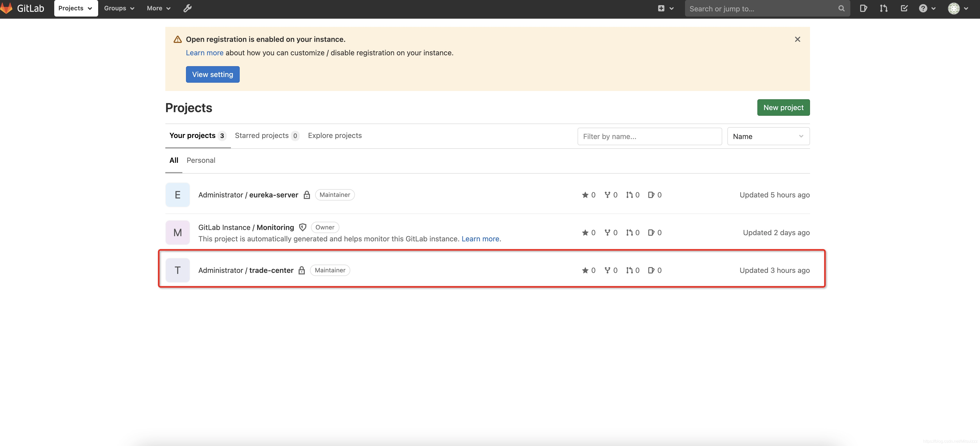Screen dimensions: 980x446
Task: Click the T avatar of trade-center
Action: point(177,270)
